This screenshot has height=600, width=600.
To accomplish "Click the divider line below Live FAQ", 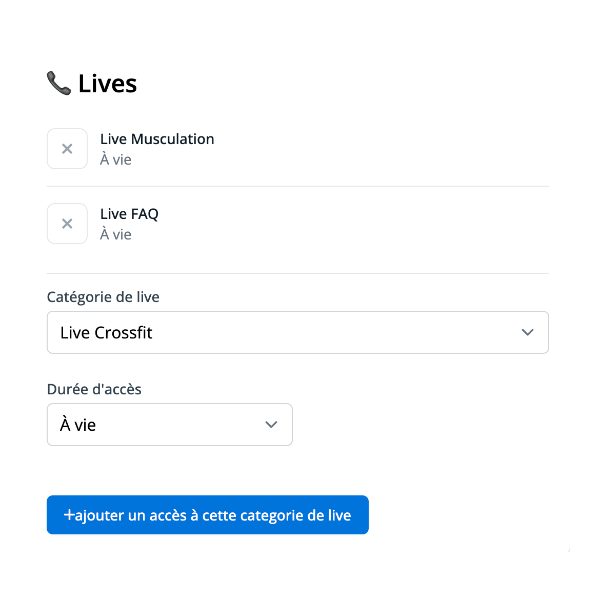I will coord(297,273).
